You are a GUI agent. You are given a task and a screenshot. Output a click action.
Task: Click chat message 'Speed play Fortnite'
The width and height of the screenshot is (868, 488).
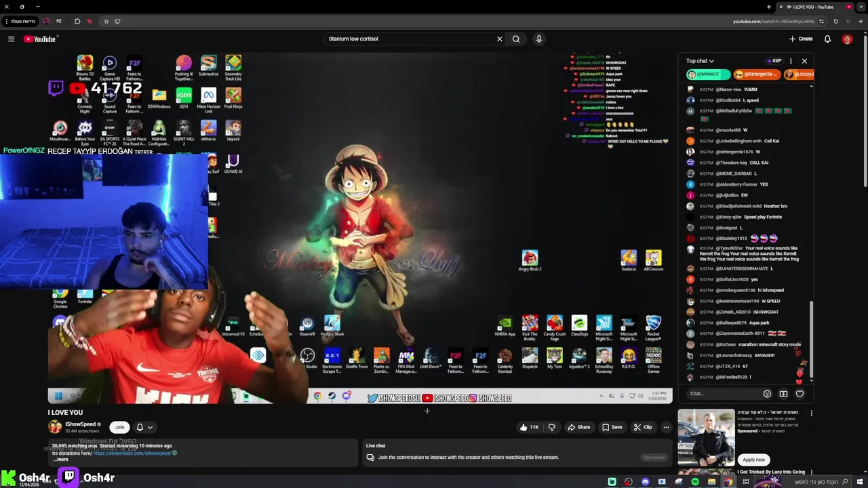coord(763,217)
